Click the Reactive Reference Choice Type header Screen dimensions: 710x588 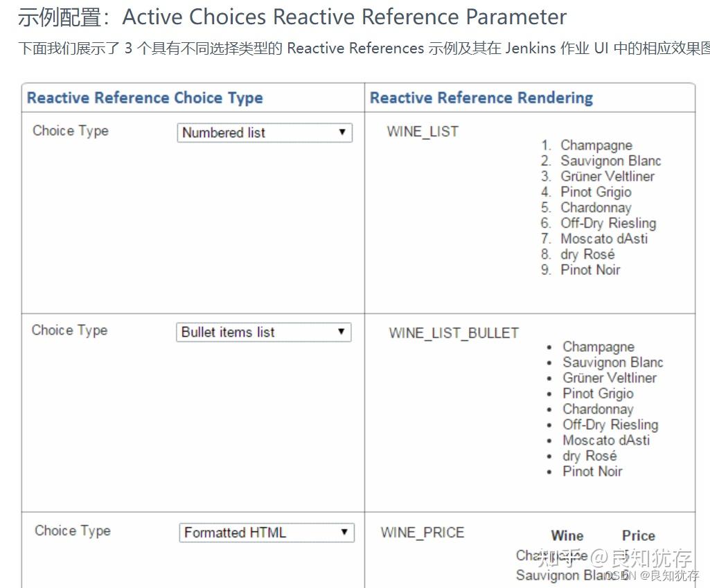(x=145, y=98)
